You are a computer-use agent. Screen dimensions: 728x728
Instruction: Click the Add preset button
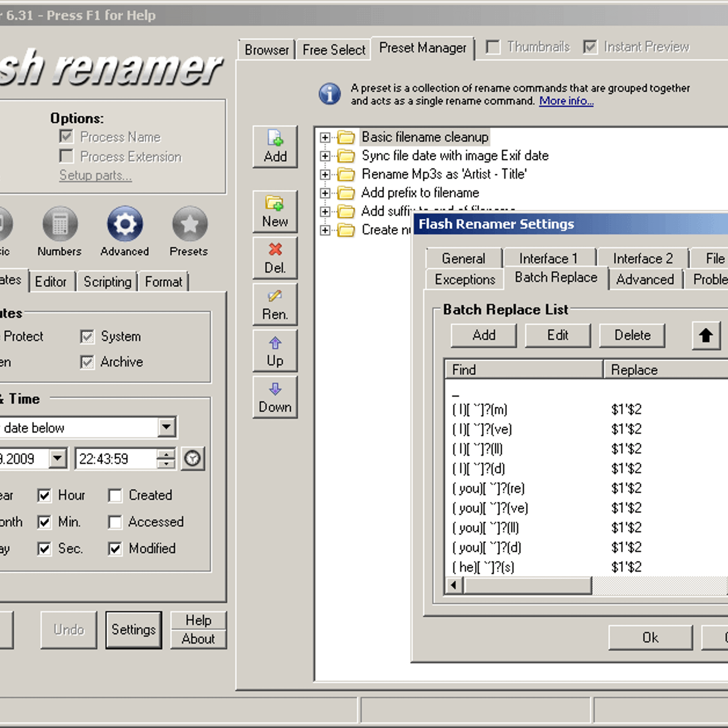point(275,147)
